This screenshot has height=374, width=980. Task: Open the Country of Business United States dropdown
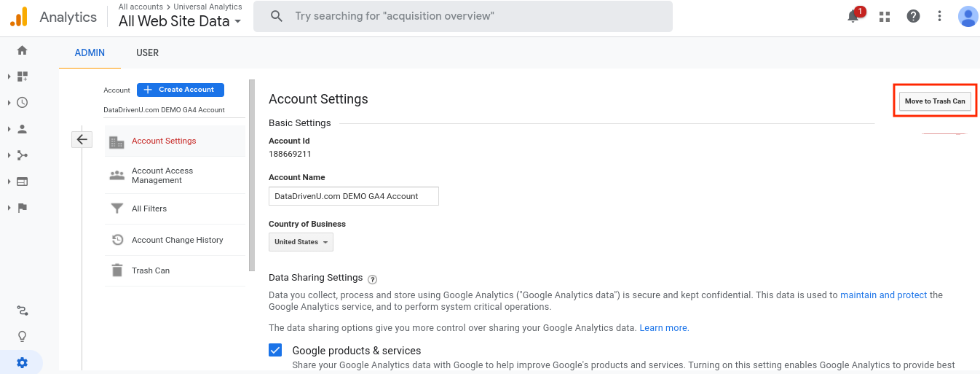301,242
